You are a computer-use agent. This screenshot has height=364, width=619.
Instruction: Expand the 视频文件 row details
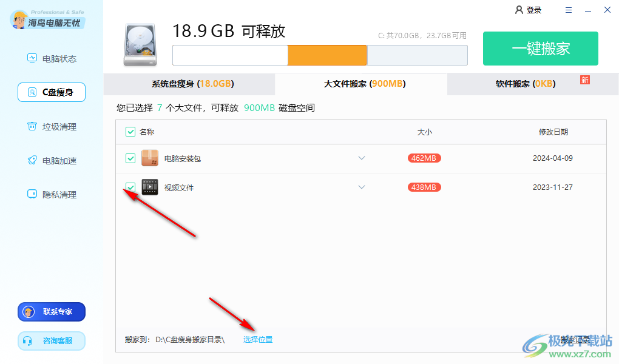pyautogui.click(x=362, y=187)
